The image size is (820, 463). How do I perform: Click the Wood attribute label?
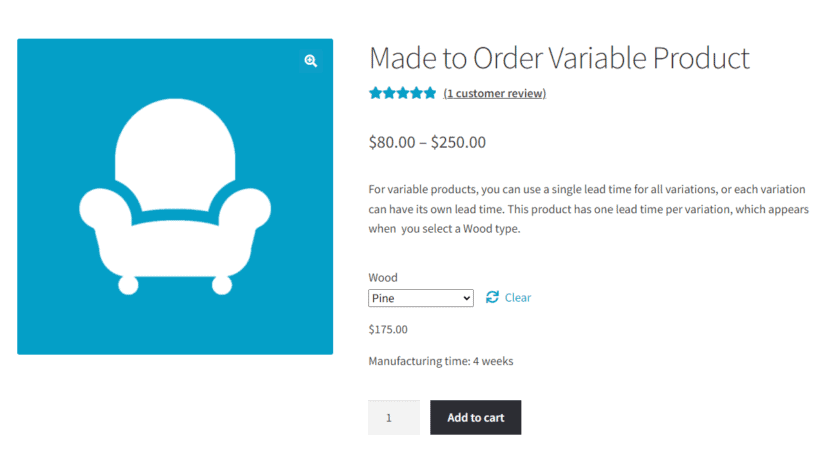[383, 278]
